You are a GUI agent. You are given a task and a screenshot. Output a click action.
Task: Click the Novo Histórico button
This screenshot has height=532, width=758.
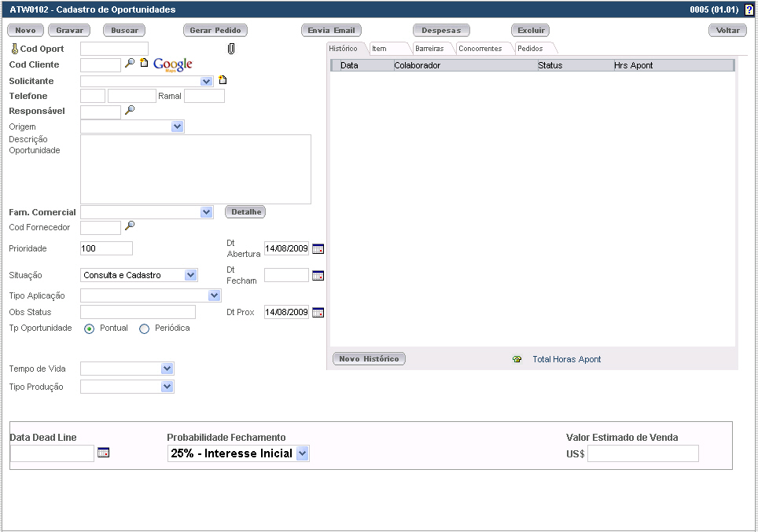[369, 359]
